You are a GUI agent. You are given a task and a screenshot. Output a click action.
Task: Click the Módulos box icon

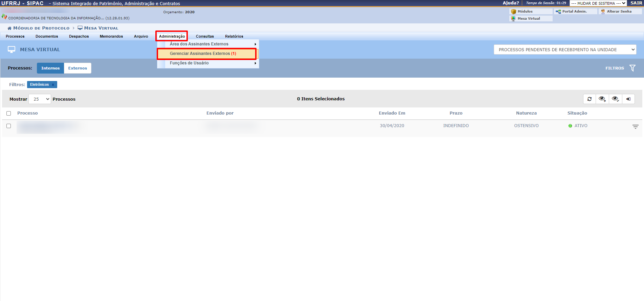(x=513, y=12)
